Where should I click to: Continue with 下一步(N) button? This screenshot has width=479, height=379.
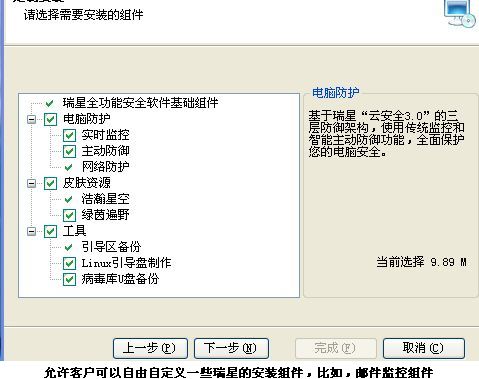click(x=231, y=348)
